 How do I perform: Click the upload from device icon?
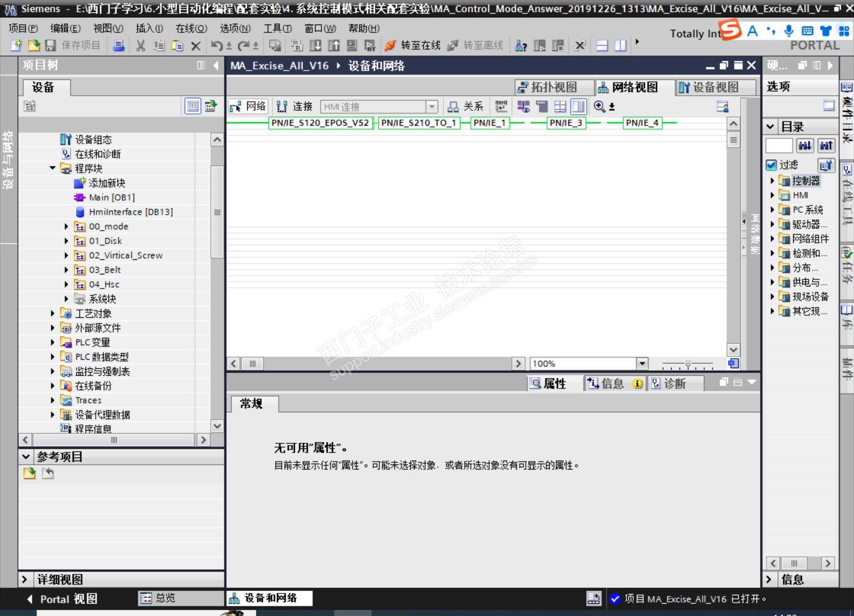[334, 46]
